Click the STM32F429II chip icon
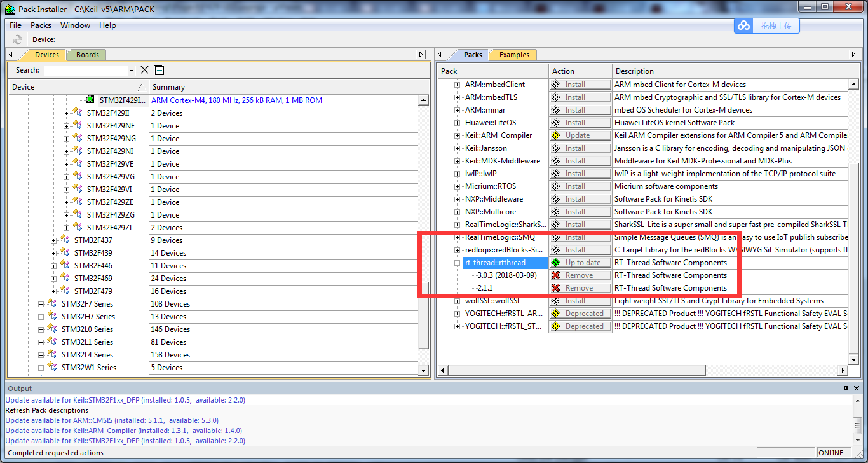Screen dimensions: 868x463 pyautogui.click(x=78, y=113)
